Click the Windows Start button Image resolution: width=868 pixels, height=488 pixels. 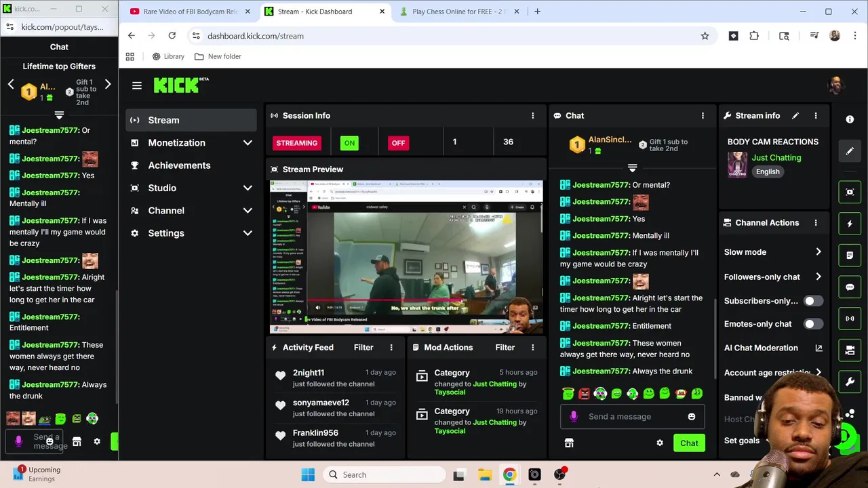click(308, 475)
